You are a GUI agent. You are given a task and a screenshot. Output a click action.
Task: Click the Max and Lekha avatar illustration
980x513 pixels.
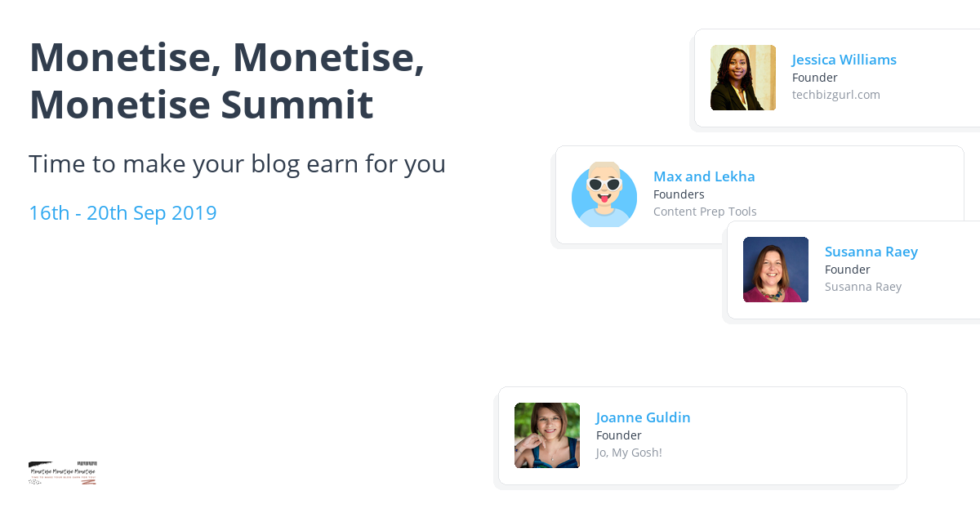(604, 194)
